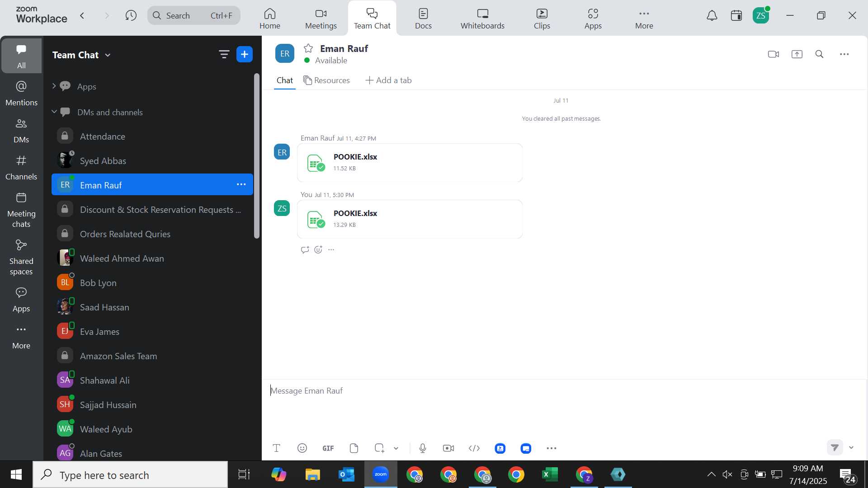
Task: Open the emoji picker in composer
Action: click(302, 448)
